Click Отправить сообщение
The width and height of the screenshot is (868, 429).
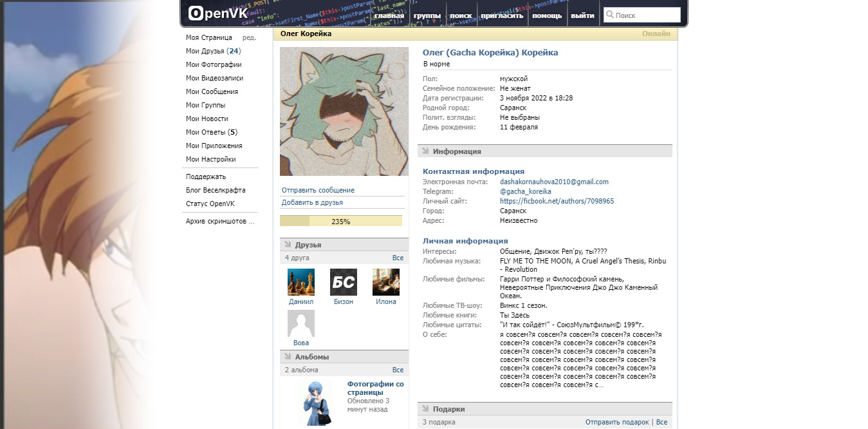tap(318, 190)
